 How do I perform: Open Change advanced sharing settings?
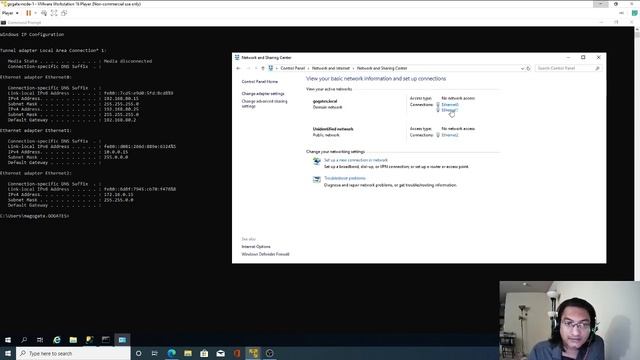pos(264,104)
